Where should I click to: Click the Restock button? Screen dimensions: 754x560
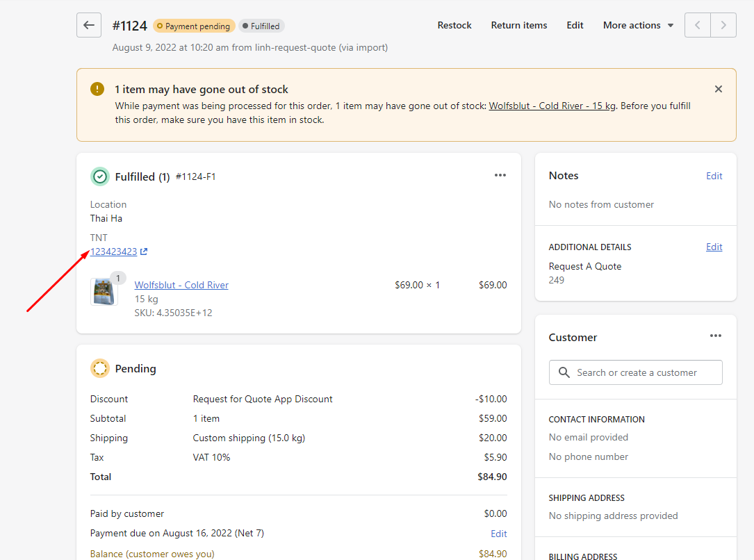click(x=454, y=25)
